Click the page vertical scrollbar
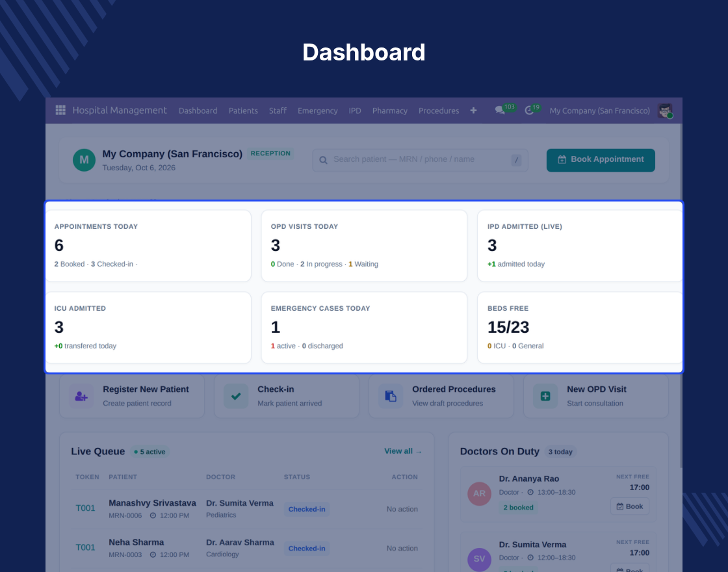The height and width of the screenshot is (572, 728). coord(681,297)
